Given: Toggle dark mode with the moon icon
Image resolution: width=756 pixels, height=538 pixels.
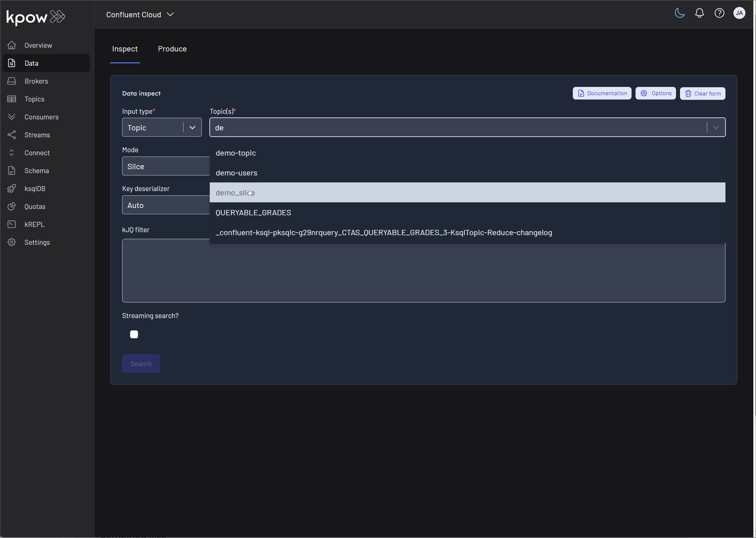Looking at the screenshot, I should point(679,13).
